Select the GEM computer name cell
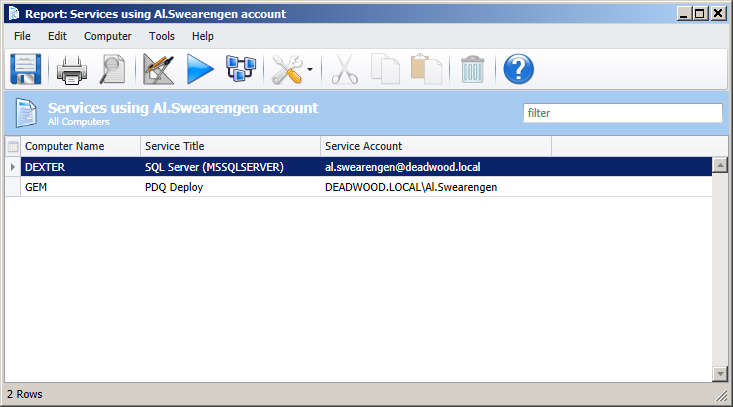This screenshot has height=407, width=733. [x=80, y=187]
